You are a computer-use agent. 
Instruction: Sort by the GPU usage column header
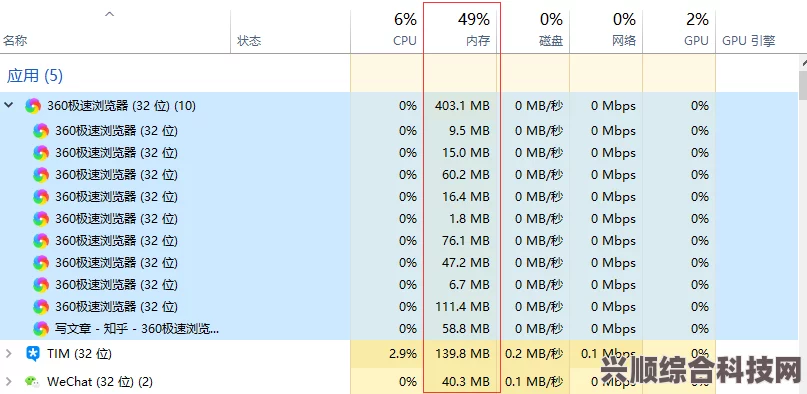(679, 30)
